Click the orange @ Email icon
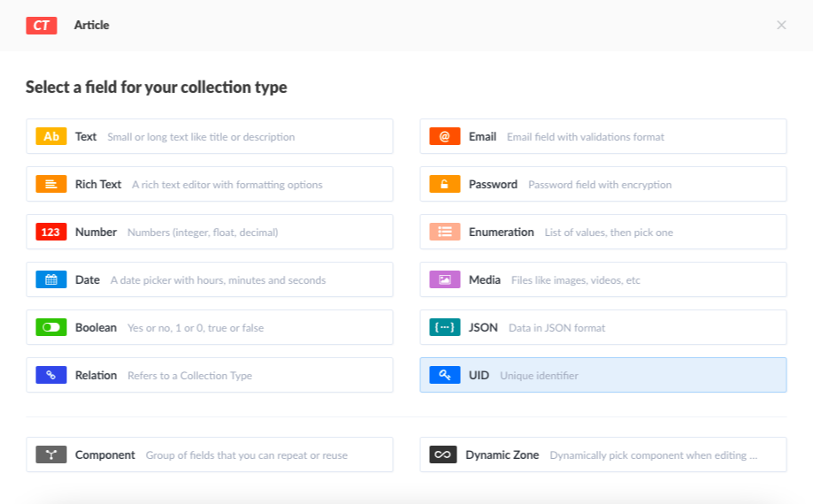Screen dimensions: 813x504 tap(444, 136)
